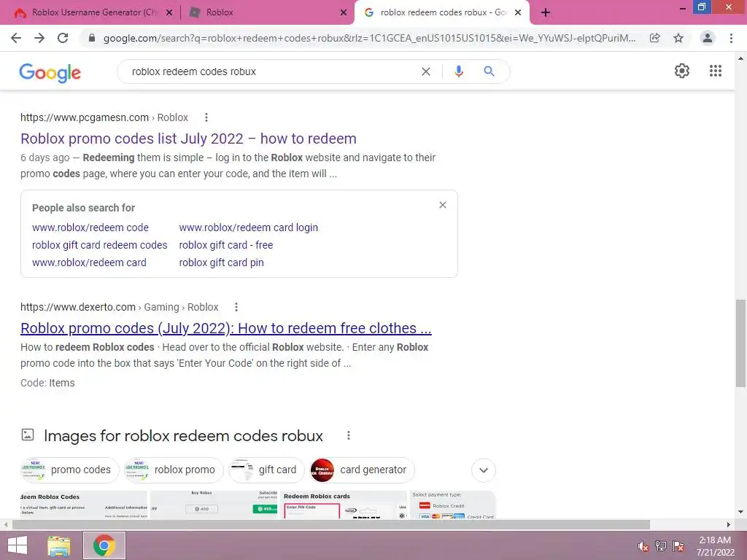Reload the current page

point(63,38)
